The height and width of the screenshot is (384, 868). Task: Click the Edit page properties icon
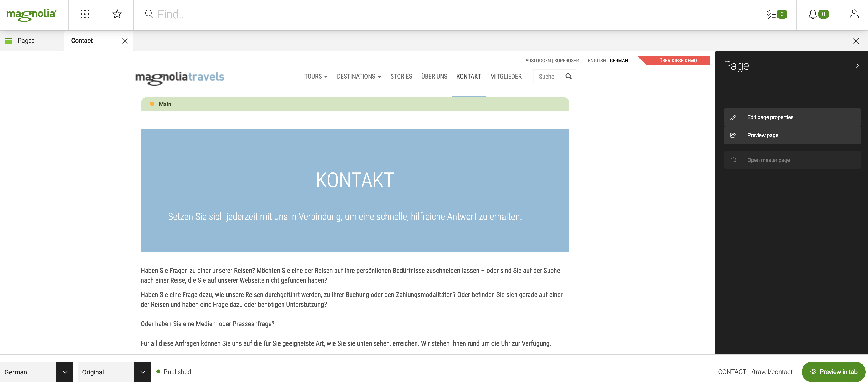tap(733, 117)
